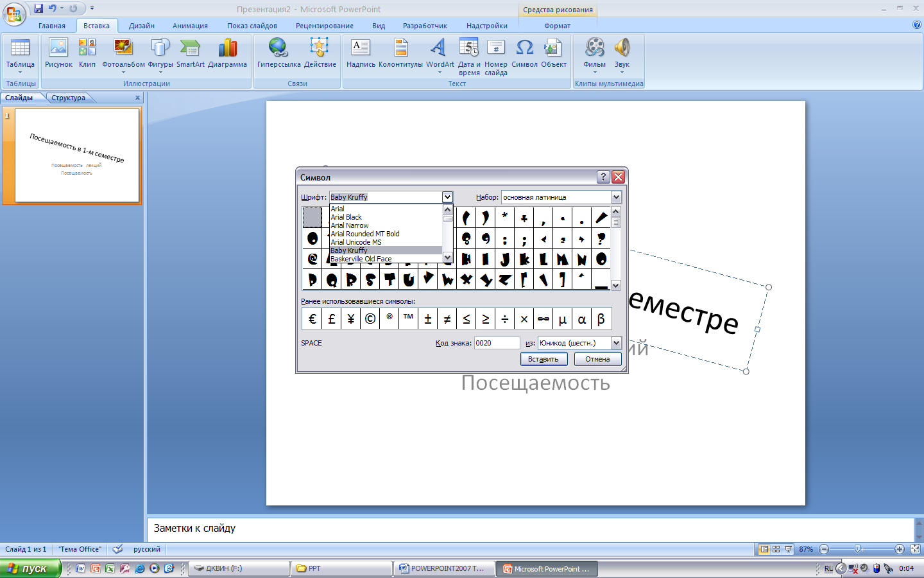Open the Рецензирование tab

325,26
